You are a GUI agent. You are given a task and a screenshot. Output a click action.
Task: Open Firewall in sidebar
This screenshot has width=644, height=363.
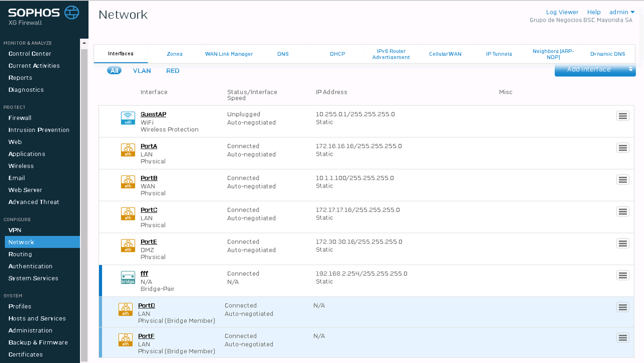pos(20,118)
